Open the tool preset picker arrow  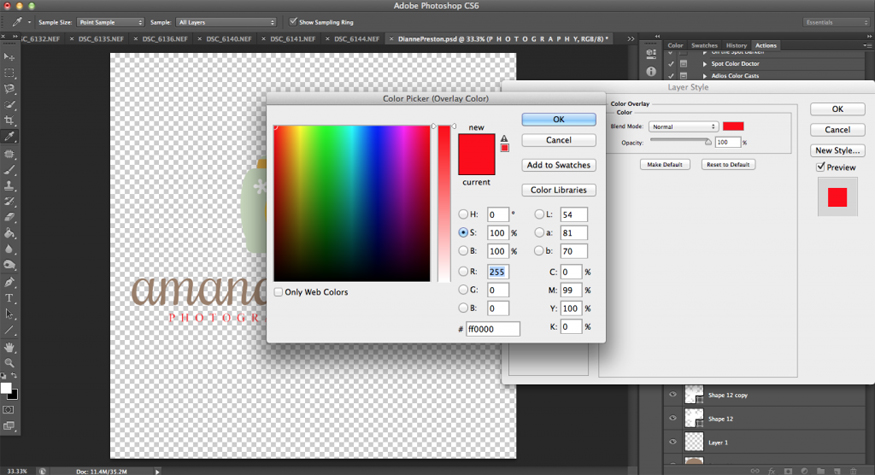29,22
